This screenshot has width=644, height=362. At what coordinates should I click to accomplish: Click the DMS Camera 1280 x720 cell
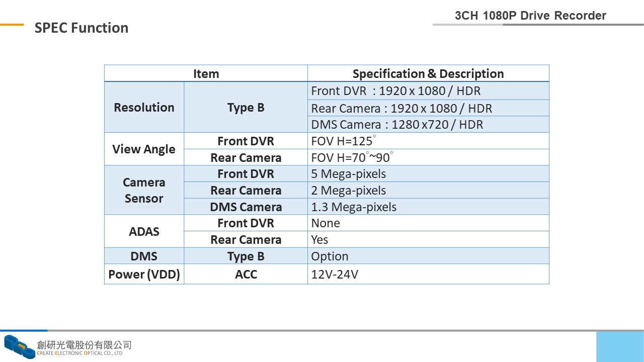428,124
